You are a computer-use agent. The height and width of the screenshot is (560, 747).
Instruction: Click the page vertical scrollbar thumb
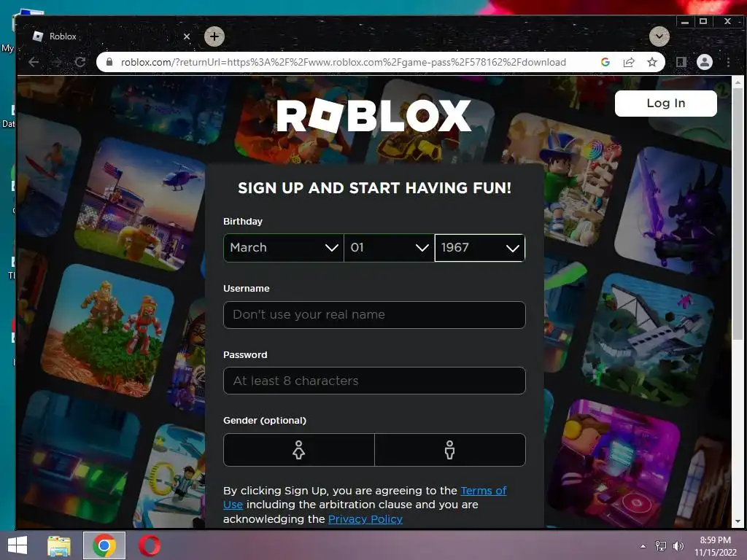(x=738, y=214)
